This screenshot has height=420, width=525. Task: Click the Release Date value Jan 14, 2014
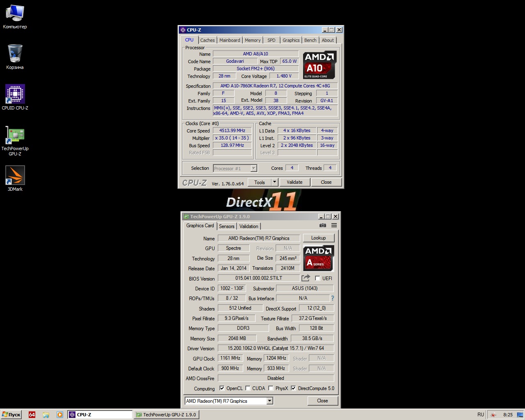234,268
